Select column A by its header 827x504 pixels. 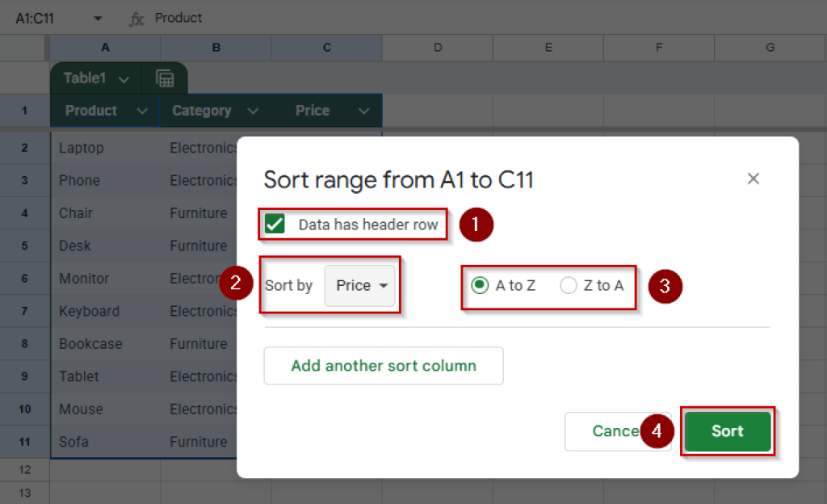tap(104, 48)
